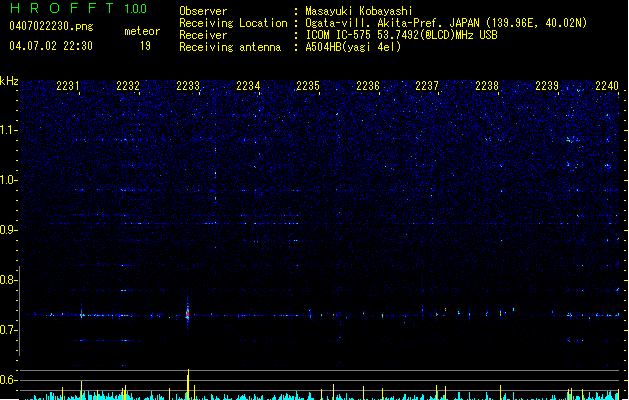
Task: Click the Receiving antenna label
Action: (x=230, y=47)
